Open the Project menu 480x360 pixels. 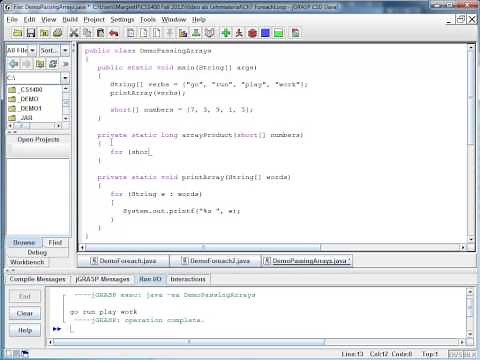coord(94,20)
